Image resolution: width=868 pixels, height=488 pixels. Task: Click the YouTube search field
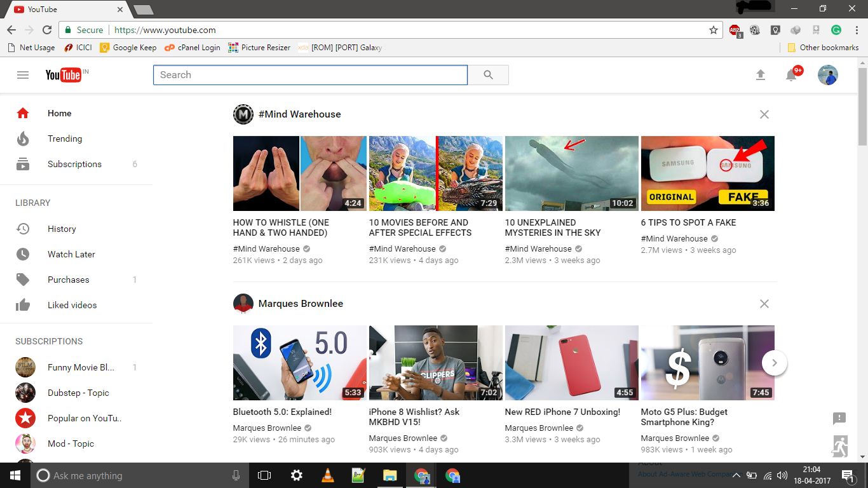310,75
